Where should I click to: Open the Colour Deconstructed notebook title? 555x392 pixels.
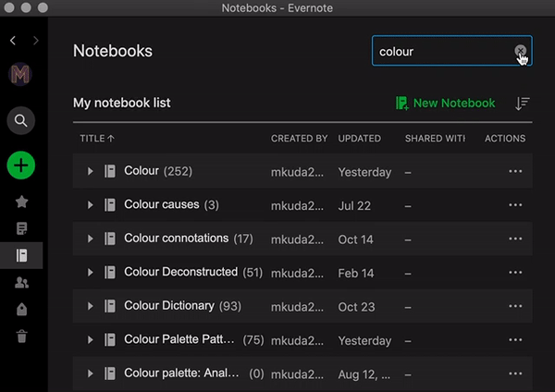pyautogui.click(x=181, y=272)
